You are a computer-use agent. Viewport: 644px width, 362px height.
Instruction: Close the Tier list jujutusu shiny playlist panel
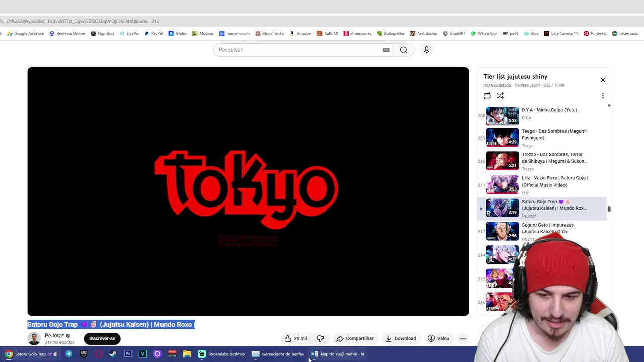pos(603,80)
